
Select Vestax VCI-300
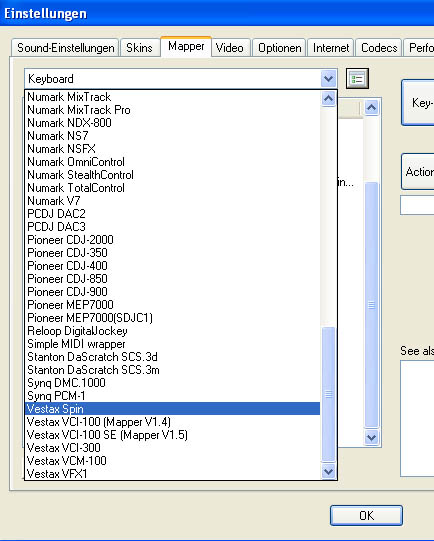point(172,448)
